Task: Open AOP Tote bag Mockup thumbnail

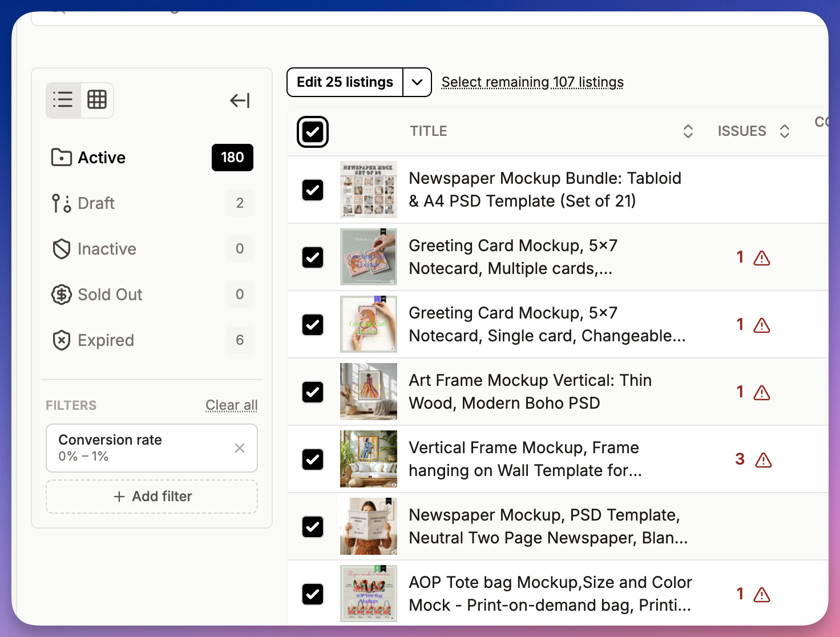Action: [x=369, y=594]
